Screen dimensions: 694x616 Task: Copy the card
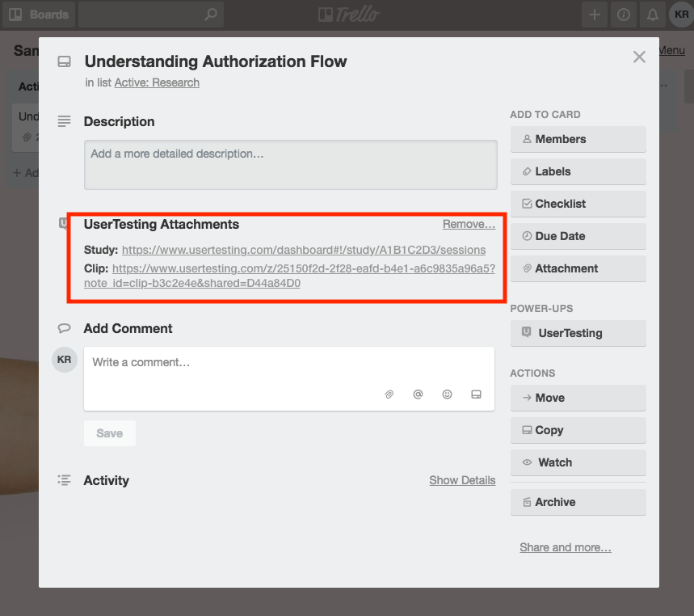pyautogui.click(x=578, y=430)
